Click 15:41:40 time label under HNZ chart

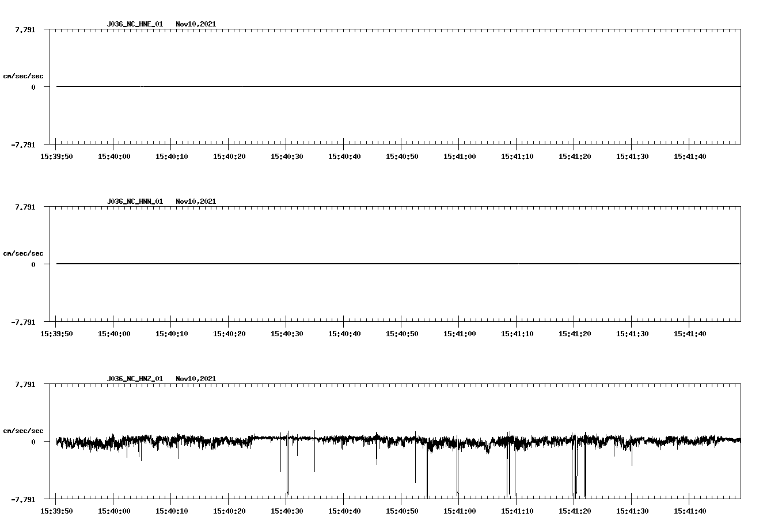pos(690,511)
